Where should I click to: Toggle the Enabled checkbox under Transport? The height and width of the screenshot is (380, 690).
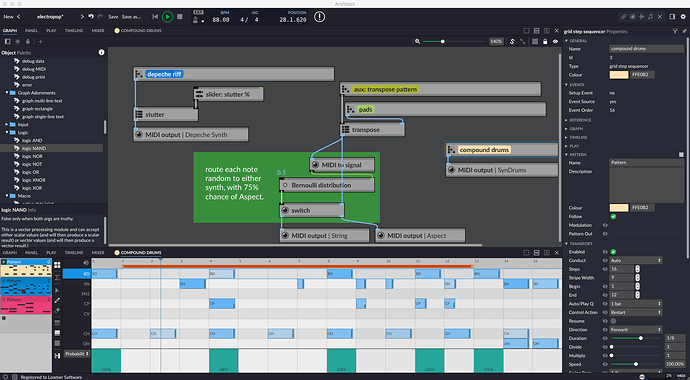coord(613,252)
